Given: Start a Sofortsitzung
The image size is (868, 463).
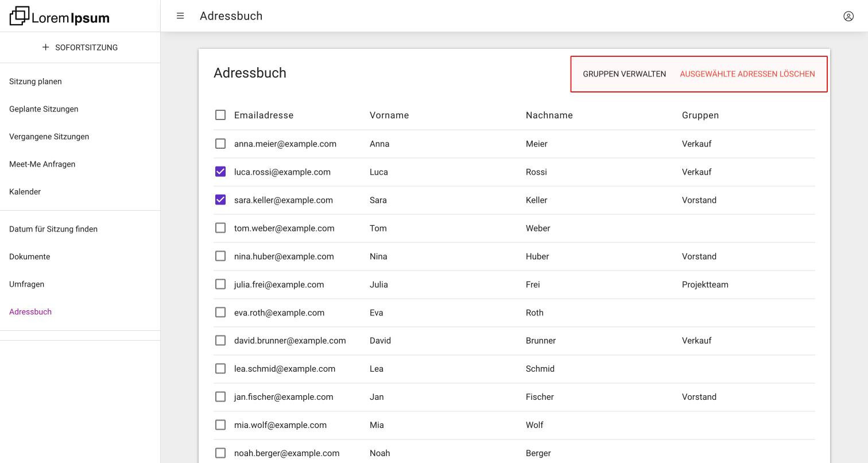Looking at the screenshot, I should coord(80,48).
